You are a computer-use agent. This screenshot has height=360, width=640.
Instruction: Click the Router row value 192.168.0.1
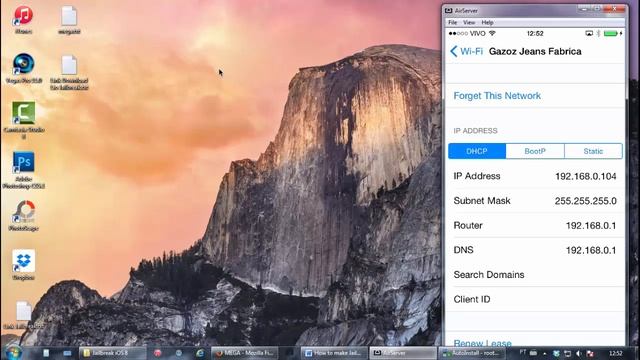pos(591,226)
